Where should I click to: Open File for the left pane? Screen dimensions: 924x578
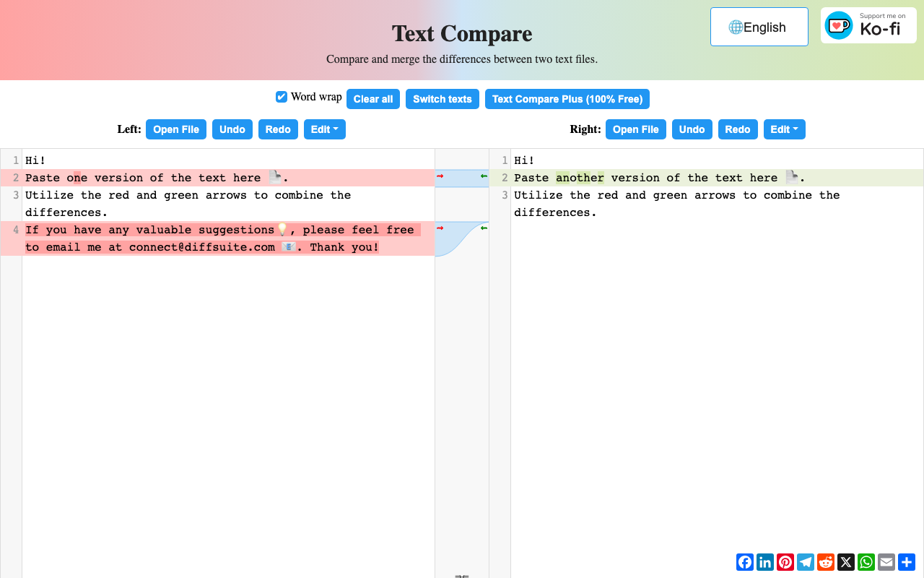point(176,129)
